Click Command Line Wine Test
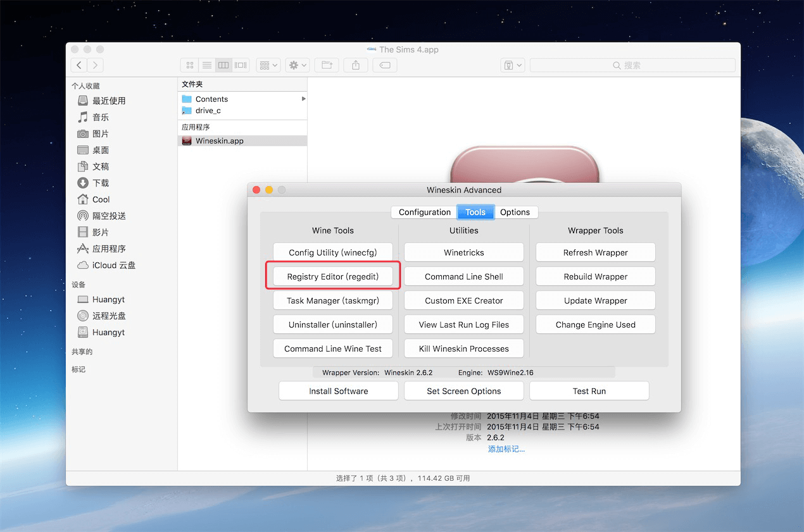This screenshot has width=804, height=532. [333, 349]
